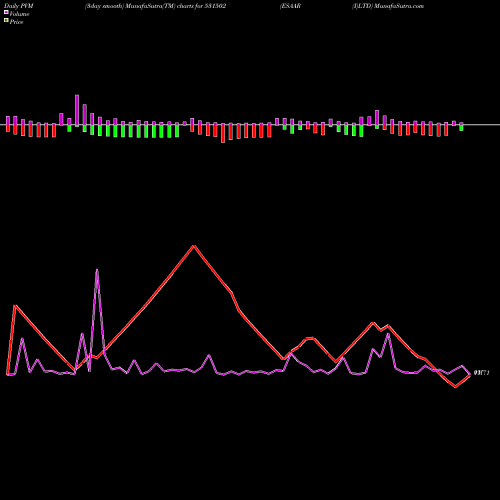500x500 pixels.
Task: Click the Price legend color swatch
Action: 6,21
